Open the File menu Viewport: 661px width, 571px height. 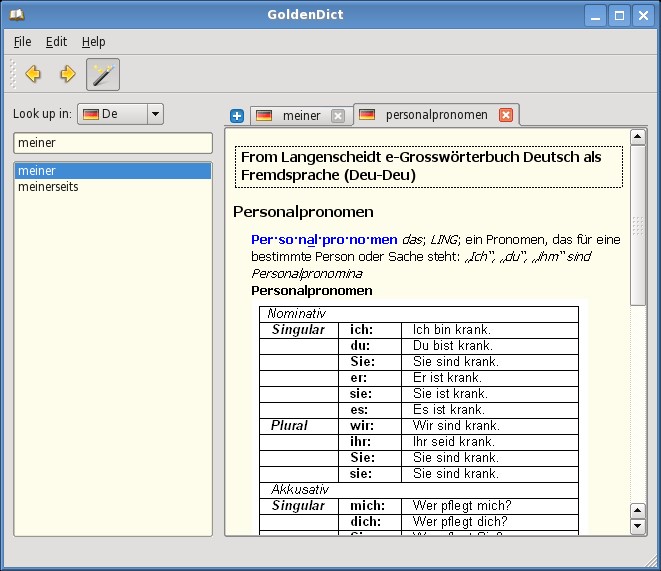pyautogui.click(x=22, y=42)
